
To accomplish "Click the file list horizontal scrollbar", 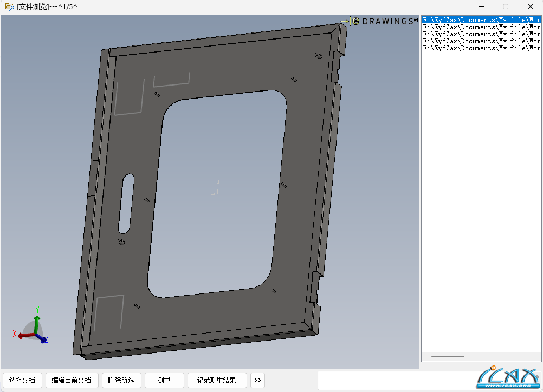I will click(x=448, y=357).
